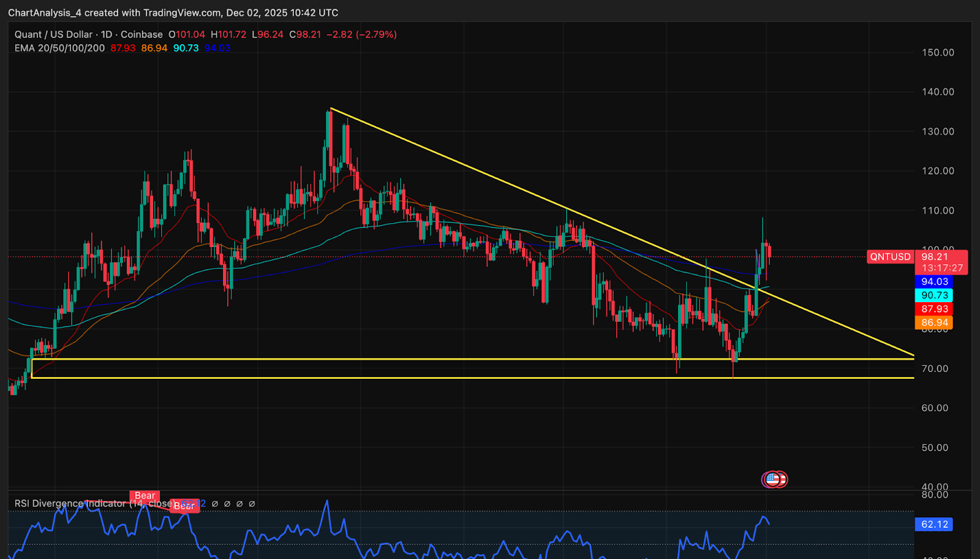Select the close value C98.21 in legend
980x559 pixels.
tap(305, 34)
